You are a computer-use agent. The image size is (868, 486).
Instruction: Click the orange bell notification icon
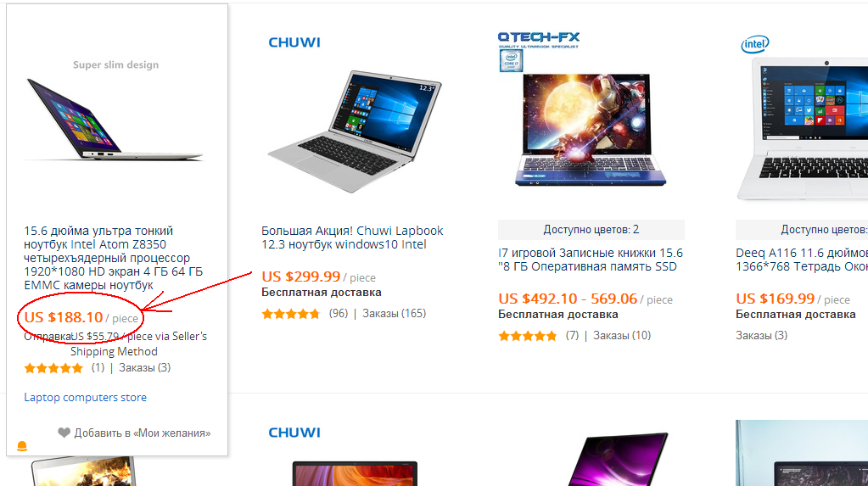[x=22, y=446]
